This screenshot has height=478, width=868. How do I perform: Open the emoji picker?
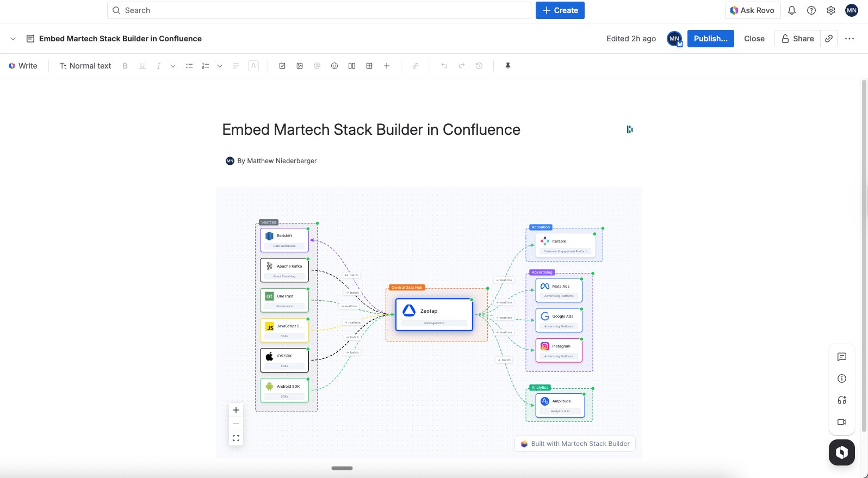pos(334,66)
